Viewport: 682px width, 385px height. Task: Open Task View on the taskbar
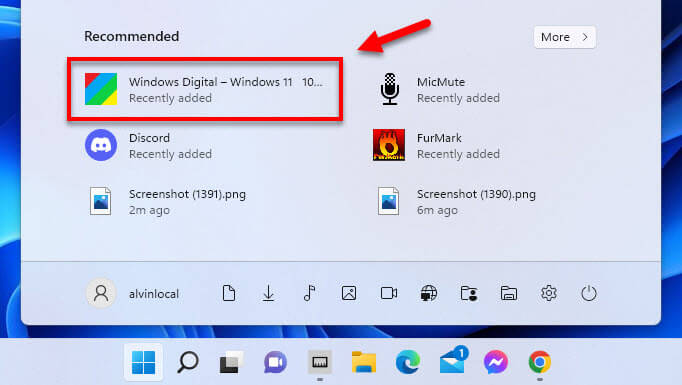(231, 362)
